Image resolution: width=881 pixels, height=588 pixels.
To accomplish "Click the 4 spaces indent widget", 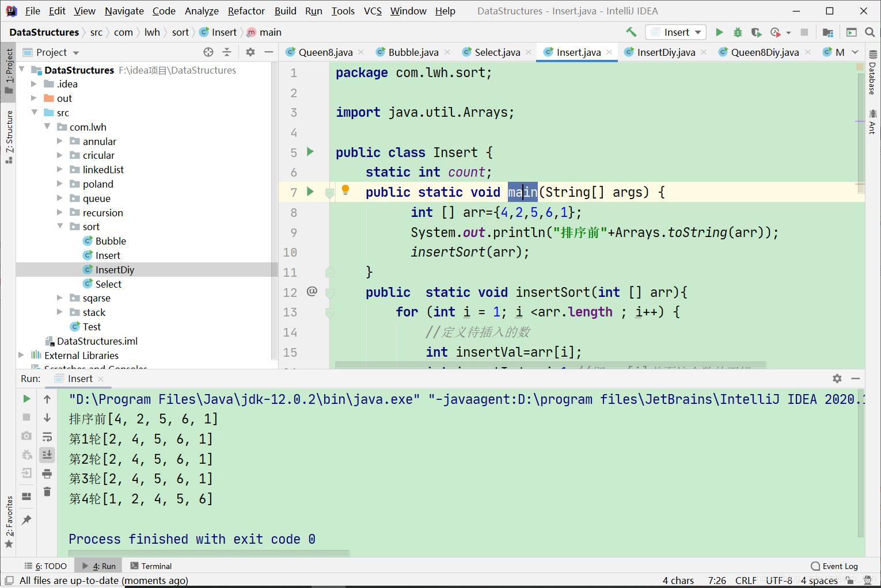I will pyautogui.click(x=819, y=581).
